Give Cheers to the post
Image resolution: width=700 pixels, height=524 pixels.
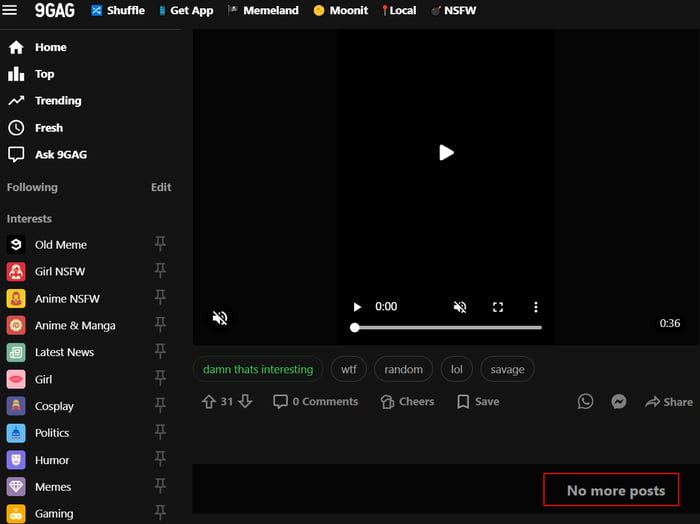407,402
